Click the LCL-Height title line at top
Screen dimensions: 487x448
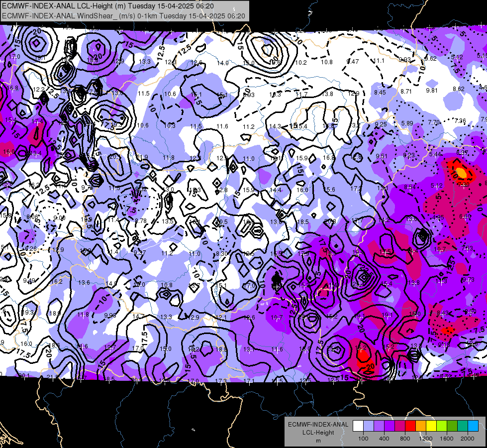[108, 5]
